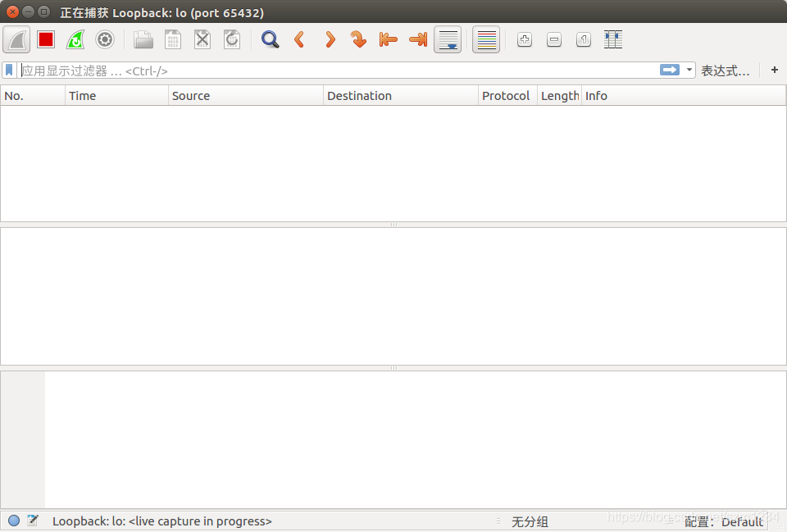The width and height of the screenshot is (787, 532).
Task: Toggle packet list colorization
Action: [486, 39]
